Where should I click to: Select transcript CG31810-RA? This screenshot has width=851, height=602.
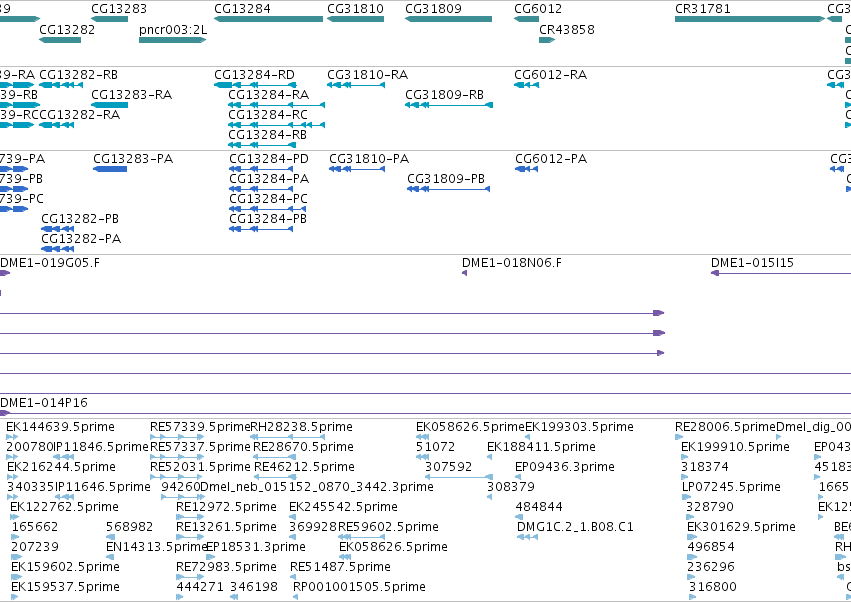[356, 85]
